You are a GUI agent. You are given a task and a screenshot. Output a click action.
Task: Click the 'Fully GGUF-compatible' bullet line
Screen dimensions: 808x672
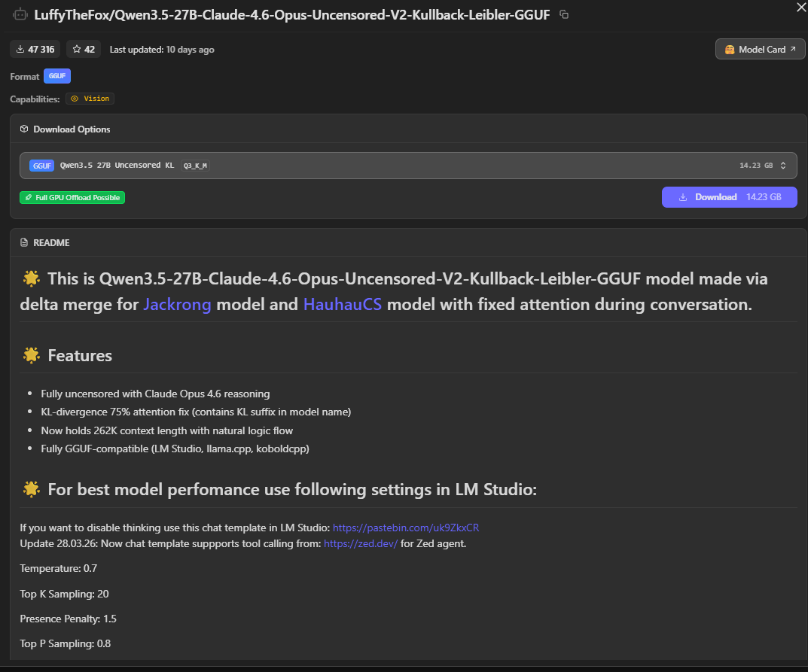click(175, 449)
